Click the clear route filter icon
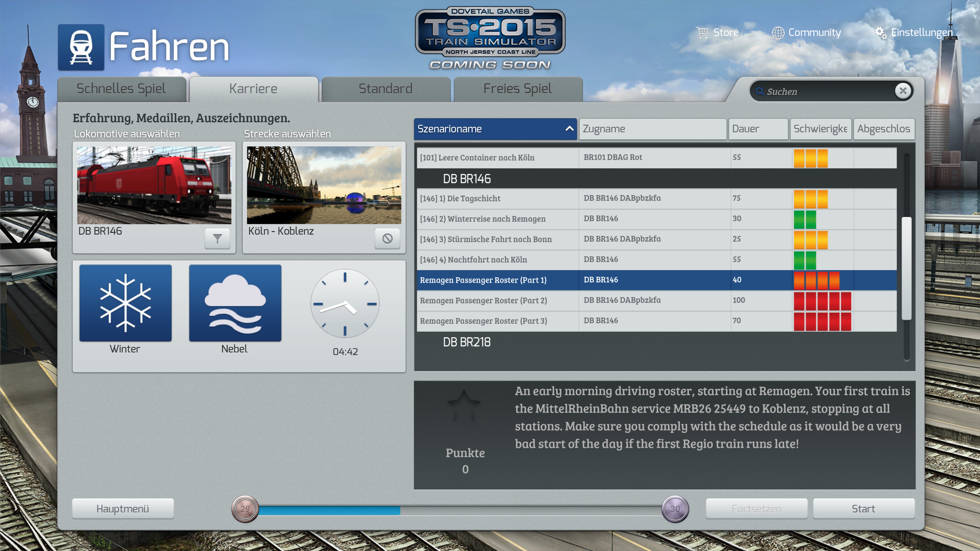Viewport: 980px width, 551px height. point(387,239)
